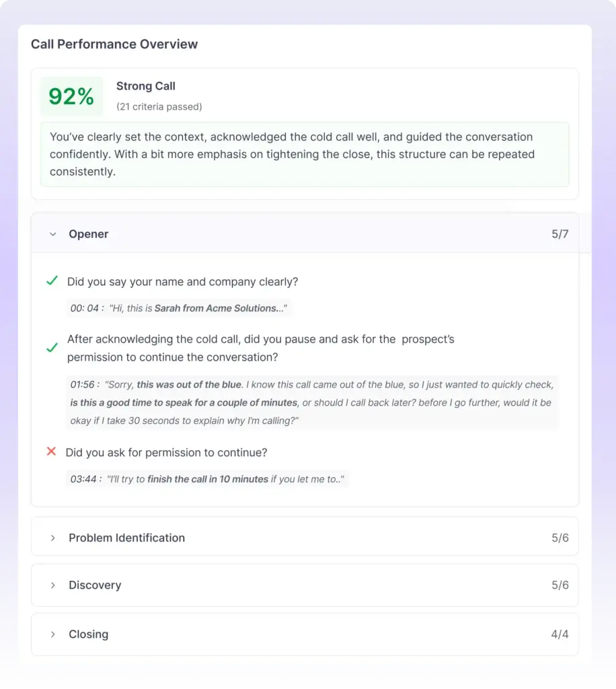Screen dimensions: 616x689
Task: Click the Call Performance Overview title
Action: coord(114,44)
